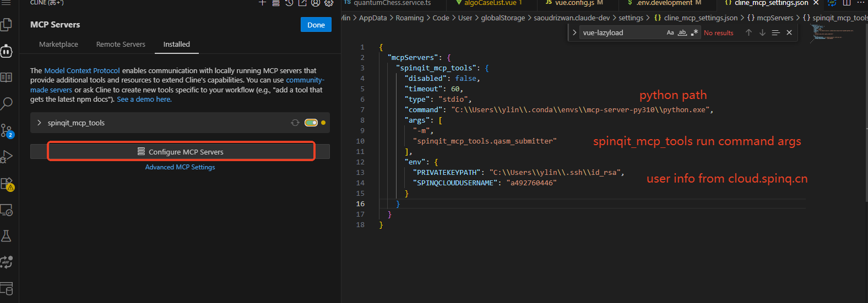Screen dimensions: 868x303
Task: Expand the spinqit_mcp_tools server entry
Action: pyautogui.click(x=39, y=123)
